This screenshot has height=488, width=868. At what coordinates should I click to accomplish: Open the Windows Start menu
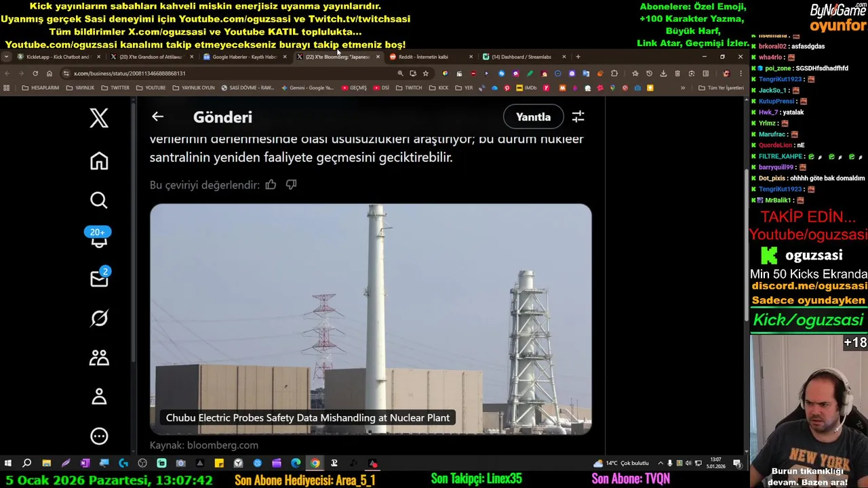click(7, 464)
